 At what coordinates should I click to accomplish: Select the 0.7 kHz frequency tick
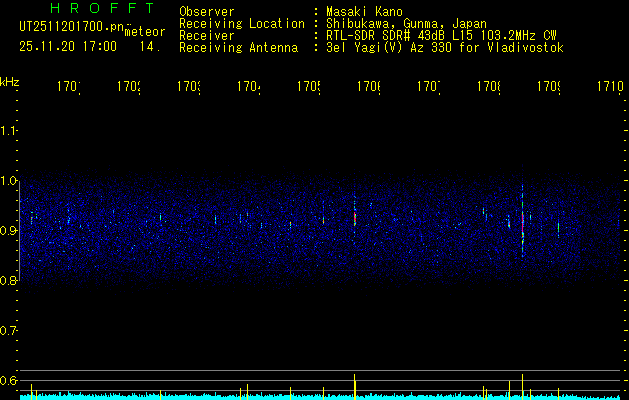click(9, 330)
